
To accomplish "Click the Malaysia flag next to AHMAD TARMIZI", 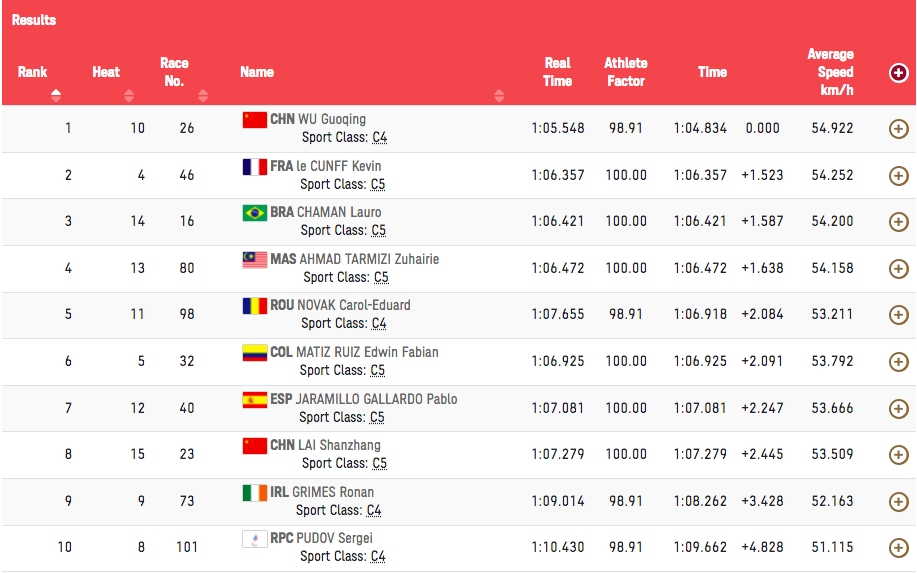I will [x=255, y=260].
